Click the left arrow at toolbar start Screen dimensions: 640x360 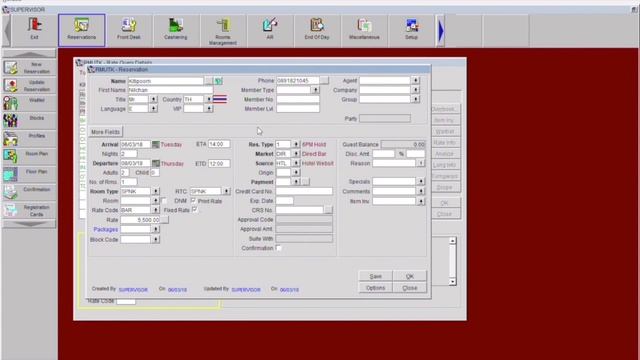click(7, 31)
